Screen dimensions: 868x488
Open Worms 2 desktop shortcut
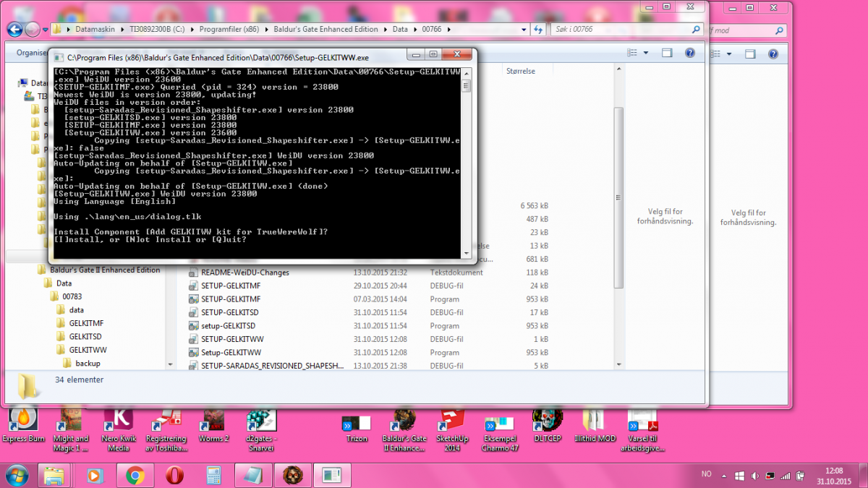213,425
